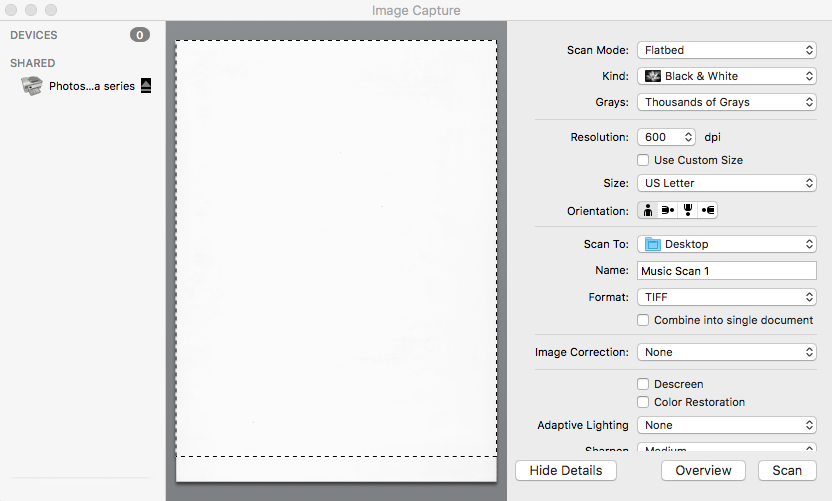The height and width of the screenshot is (501, 832).
Task: Click the Desktop folder icon in Scan To
Action: [x=653, y=244]
